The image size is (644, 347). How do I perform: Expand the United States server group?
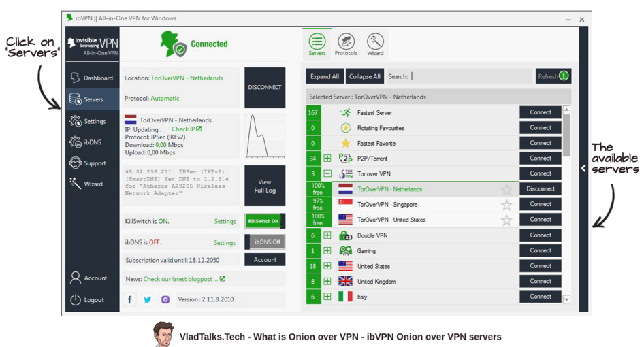point(327,265)
